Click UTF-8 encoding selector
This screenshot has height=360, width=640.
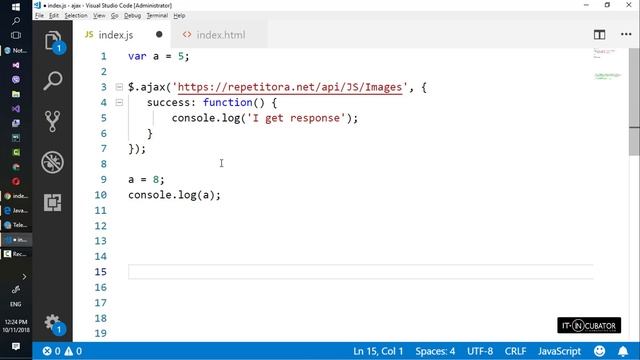[480, 351]
